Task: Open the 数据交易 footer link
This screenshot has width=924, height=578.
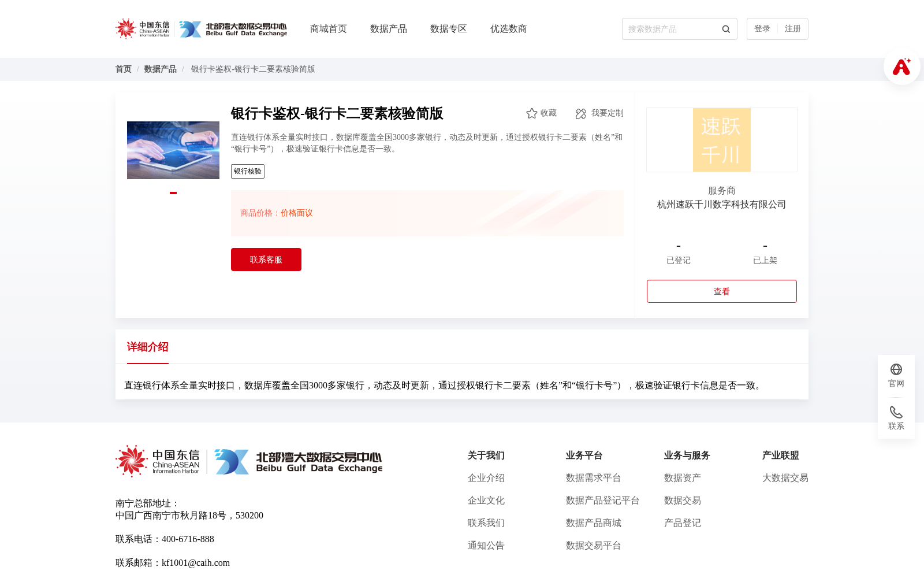Action: tap(683, 501)
